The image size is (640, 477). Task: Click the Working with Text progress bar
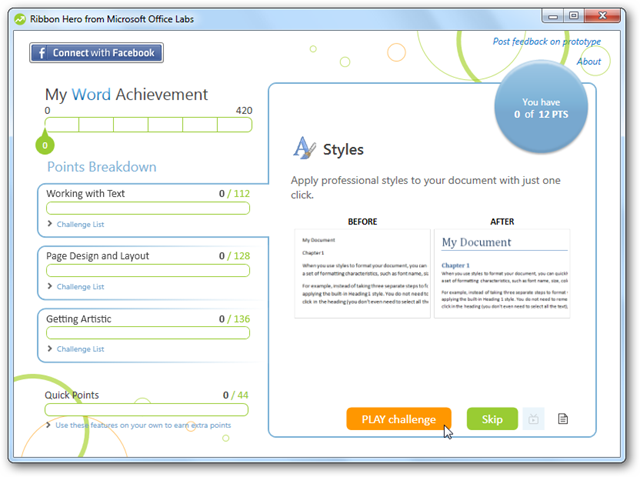[x=148, y=209]
